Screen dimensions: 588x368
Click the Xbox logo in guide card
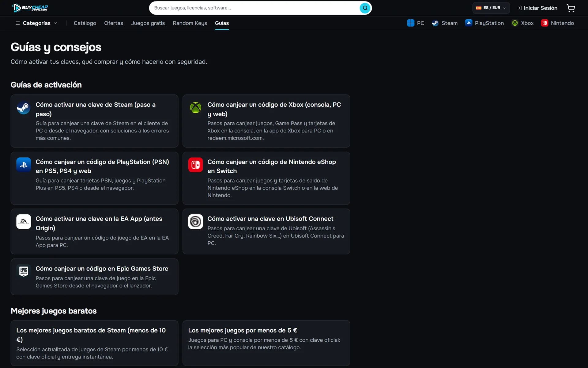195,108
